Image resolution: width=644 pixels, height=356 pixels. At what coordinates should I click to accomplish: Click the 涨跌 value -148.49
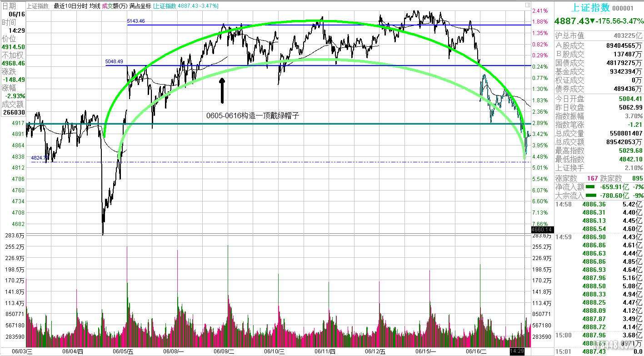15,80
